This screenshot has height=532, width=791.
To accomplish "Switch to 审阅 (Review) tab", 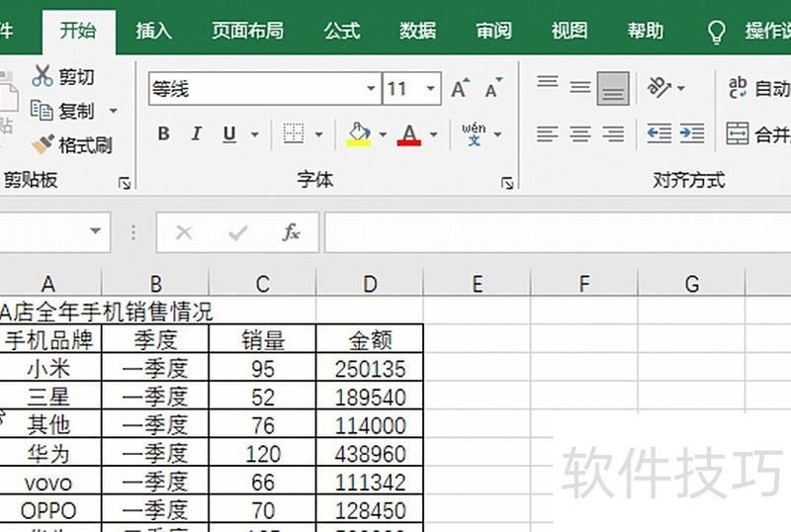I will pyautogui.click(x=493, y=31).
